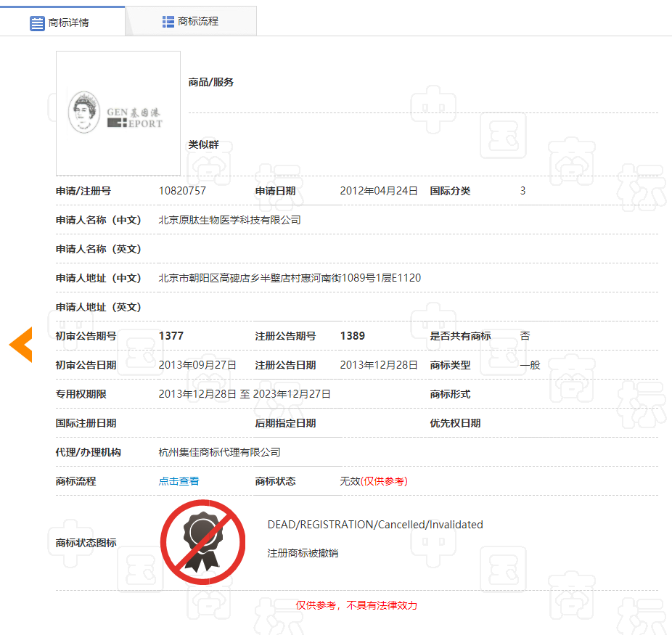The width and height of the screenshot is (672, 635).
Task: Select trademark status 无效(仅供参考)
Action: (x=373, y=481)
